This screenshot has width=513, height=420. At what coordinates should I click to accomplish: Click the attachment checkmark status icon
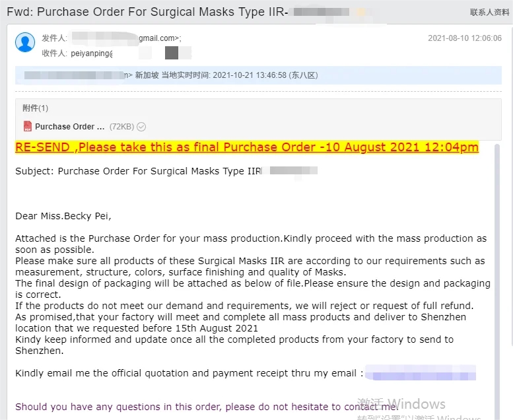tap(141, 127)
